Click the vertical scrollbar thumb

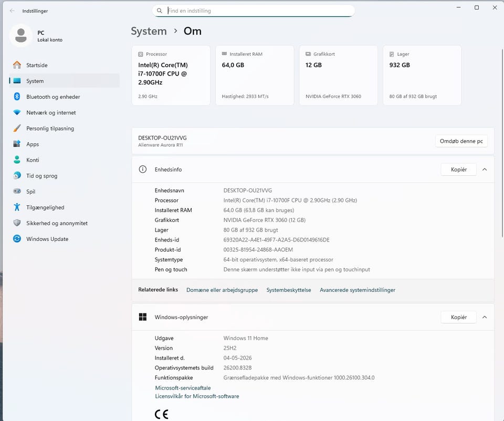tap(502, 143)
